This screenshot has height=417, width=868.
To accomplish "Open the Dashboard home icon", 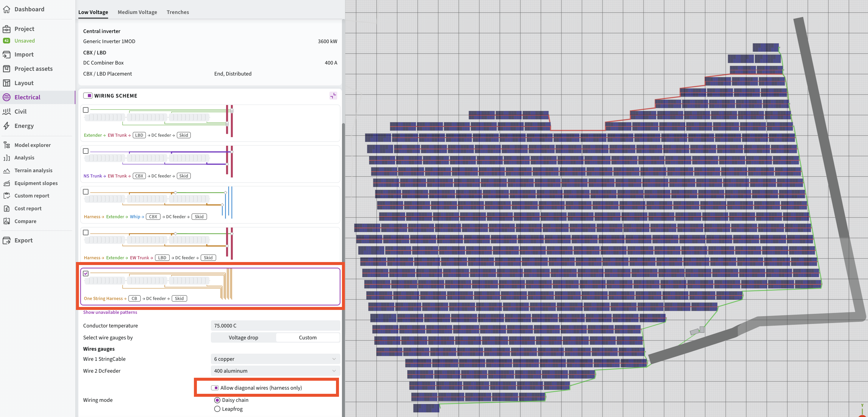I will pos(6,9).
